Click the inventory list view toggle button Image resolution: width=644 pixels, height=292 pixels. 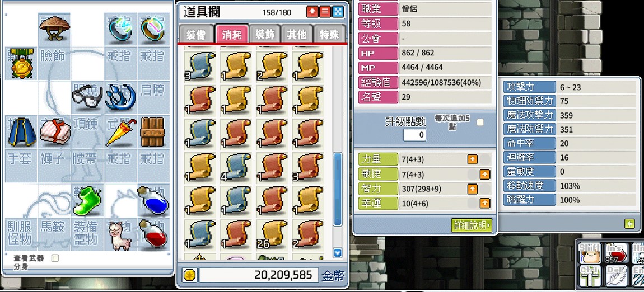click(x=325, y=12)
